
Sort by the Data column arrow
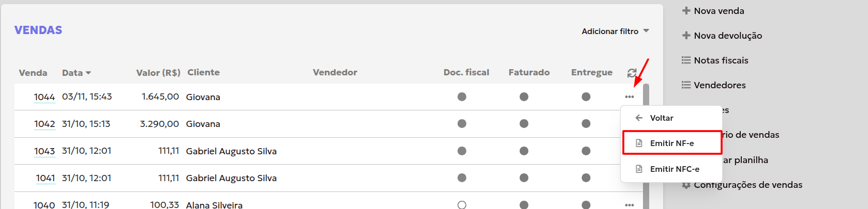click(88, 73)
